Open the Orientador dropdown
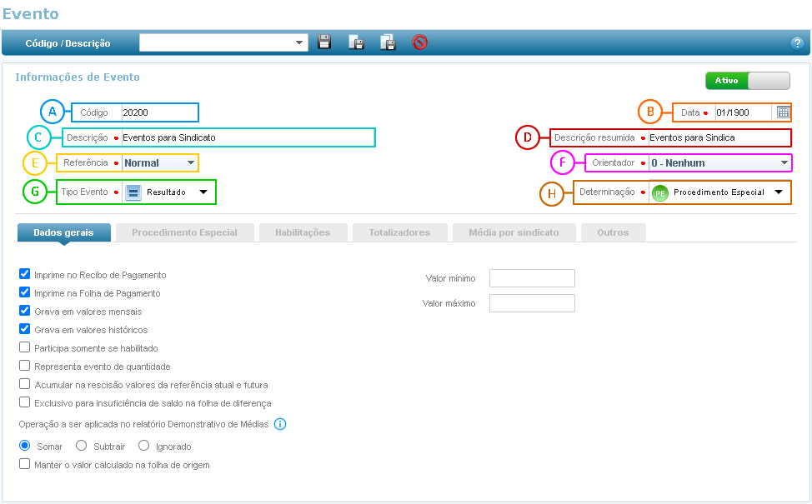The height and width of the screenshot is (504, 812). [x=784, y=163]
